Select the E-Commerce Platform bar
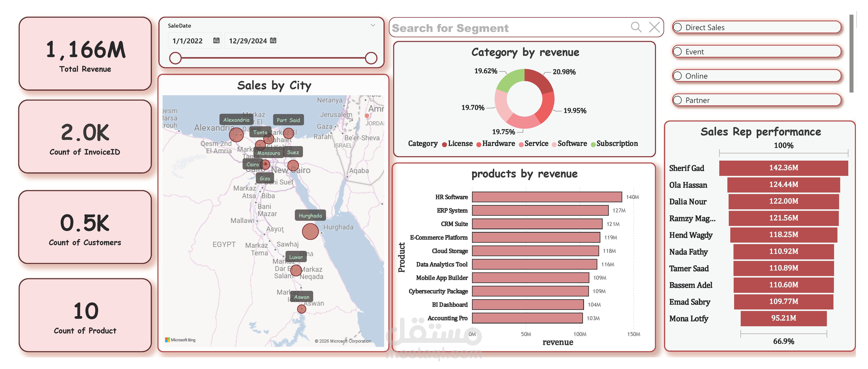The image size is (868, 369). click(x=536, y=237)
